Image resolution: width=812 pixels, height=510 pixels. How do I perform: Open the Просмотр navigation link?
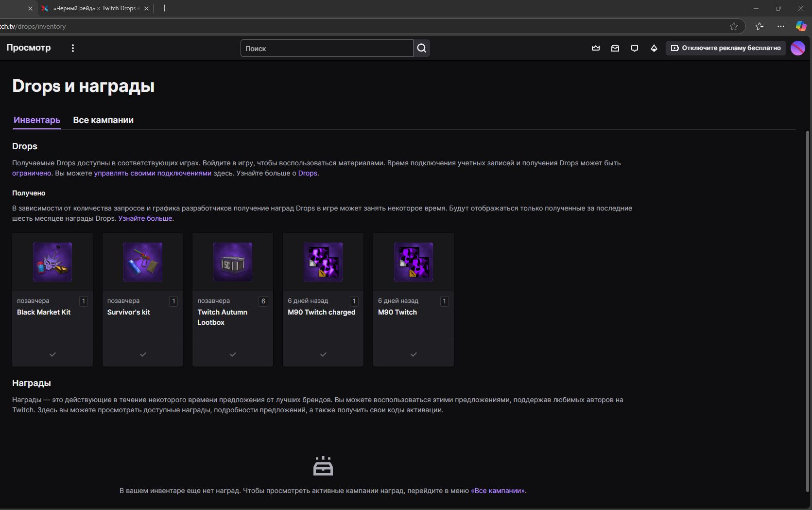pos(29,48)
